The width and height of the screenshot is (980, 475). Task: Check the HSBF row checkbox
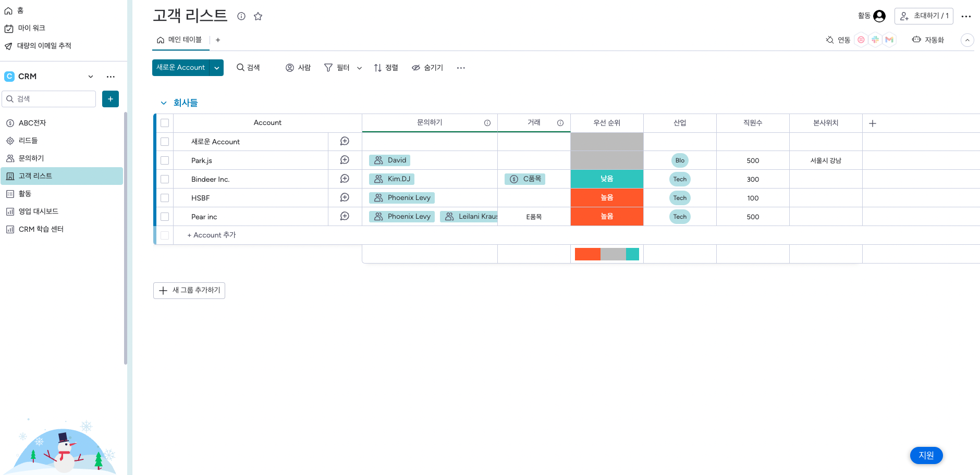pos(165,198)
